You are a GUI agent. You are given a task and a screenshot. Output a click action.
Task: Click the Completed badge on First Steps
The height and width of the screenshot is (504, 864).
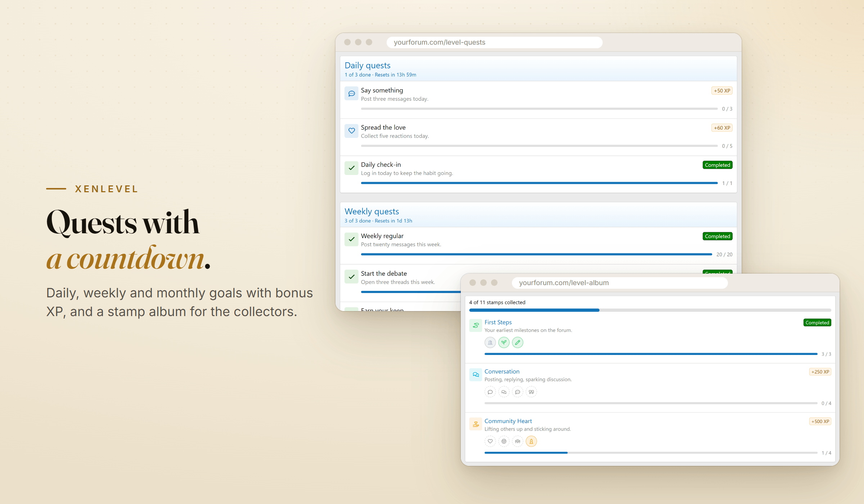817,323
